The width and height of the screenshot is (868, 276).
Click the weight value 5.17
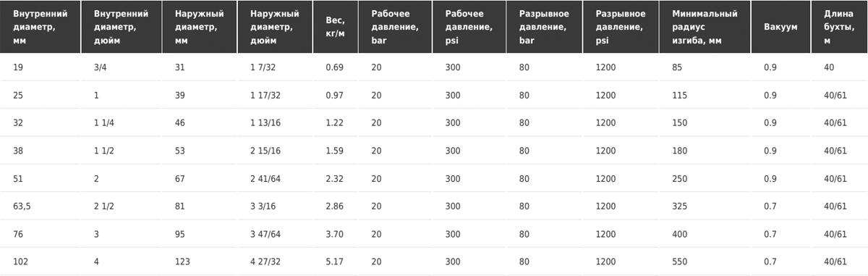334,262
